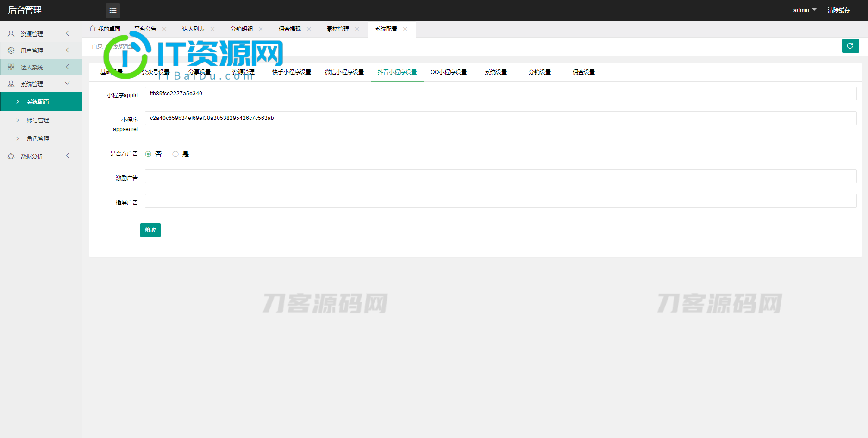Switch to the 我的桌面 tab
The width and height of the screenshot is (868, 438).
[x=105, y=29]
